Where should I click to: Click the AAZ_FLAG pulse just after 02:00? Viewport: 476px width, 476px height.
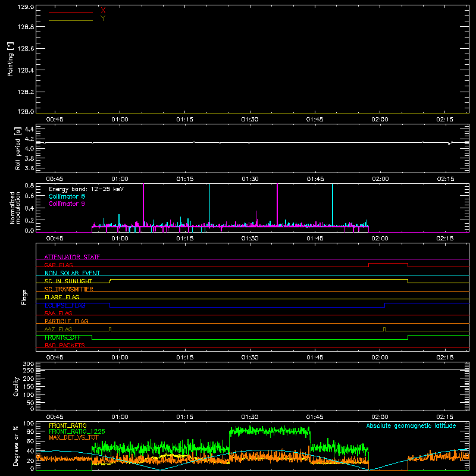point(384,329)
